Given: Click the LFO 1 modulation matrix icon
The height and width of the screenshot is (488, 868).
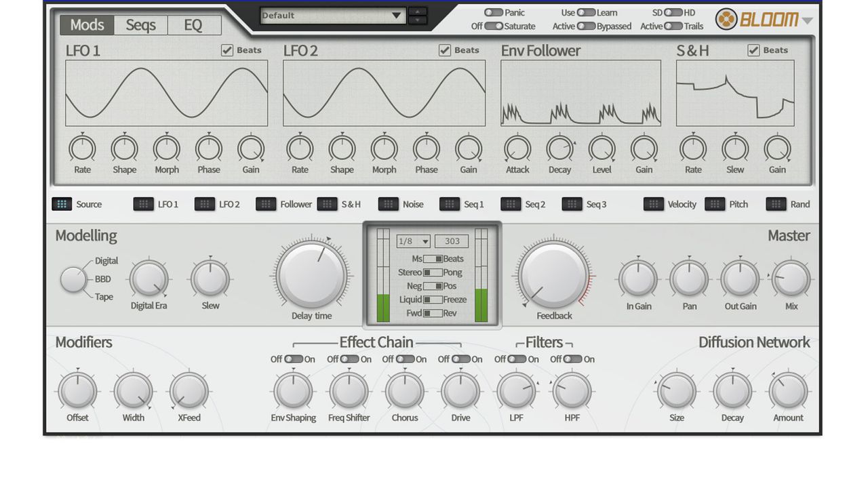Looking at the screenshot, I should coord(144,204).
